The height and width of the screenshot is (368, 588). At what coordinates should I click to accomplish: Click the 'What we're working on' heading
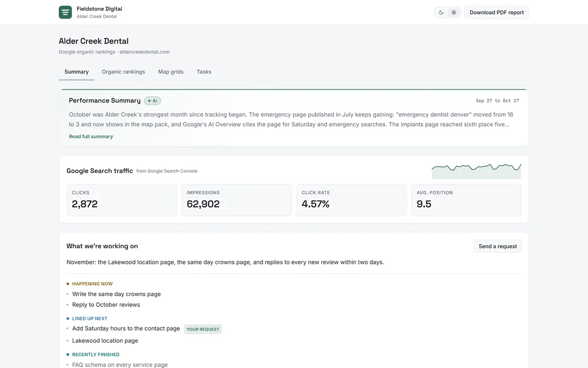coord(102,246)
